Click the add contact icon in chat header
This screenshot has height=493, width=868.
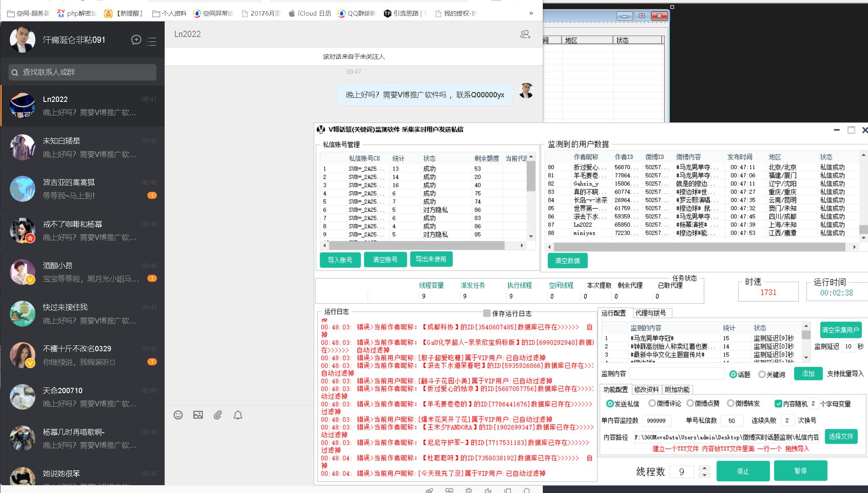pyautogui.click(x=525, y=34)
